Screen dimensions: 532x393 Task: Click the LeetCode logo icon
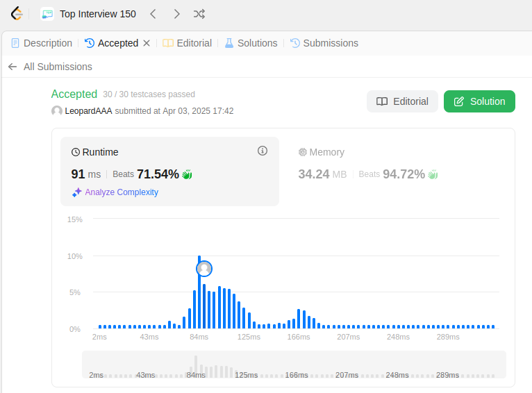(x=17, y=14)
